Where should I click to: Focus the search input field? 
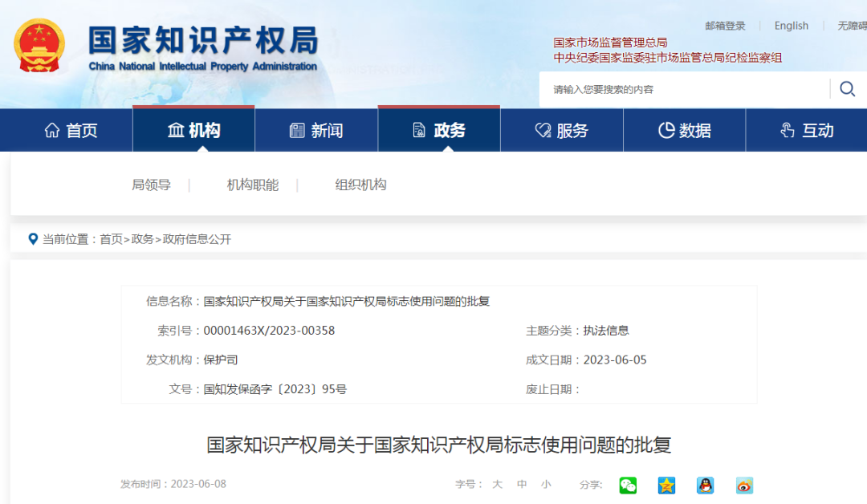click(685, 89)
